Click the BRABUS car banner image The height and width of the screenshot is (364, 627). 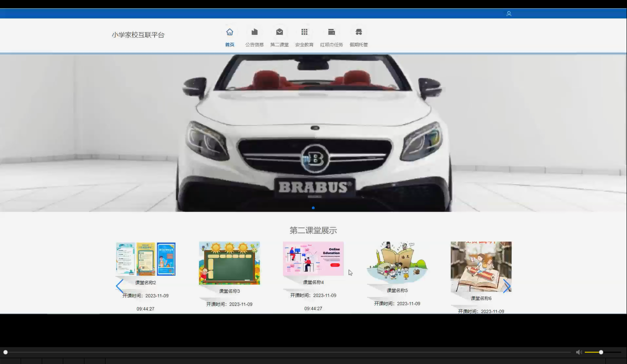(313, 133)
